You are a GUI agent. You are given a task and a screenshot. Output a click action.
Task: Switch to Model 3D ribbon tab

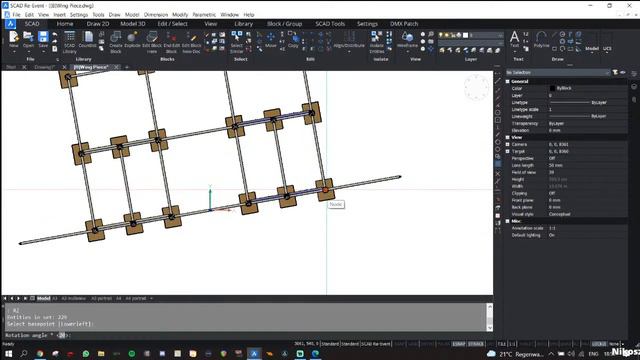point(133,24)
